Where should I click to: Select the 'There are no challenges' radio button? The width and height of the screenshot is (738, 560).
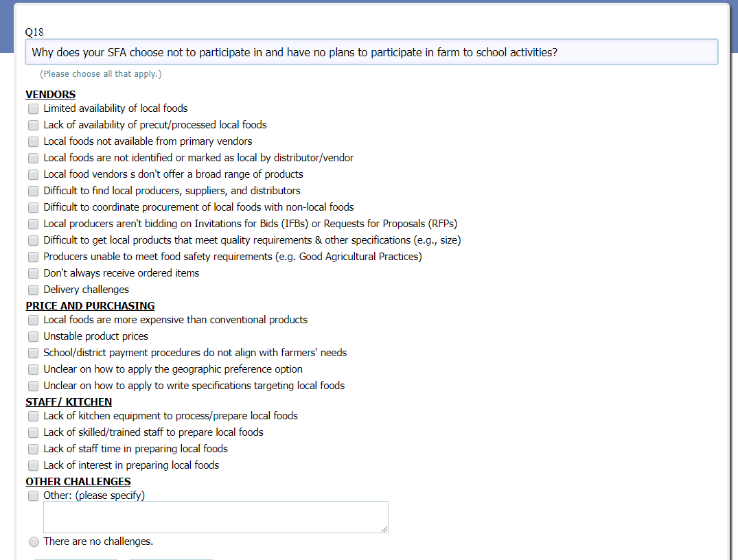pyautogui.click(x=34, y=542)
